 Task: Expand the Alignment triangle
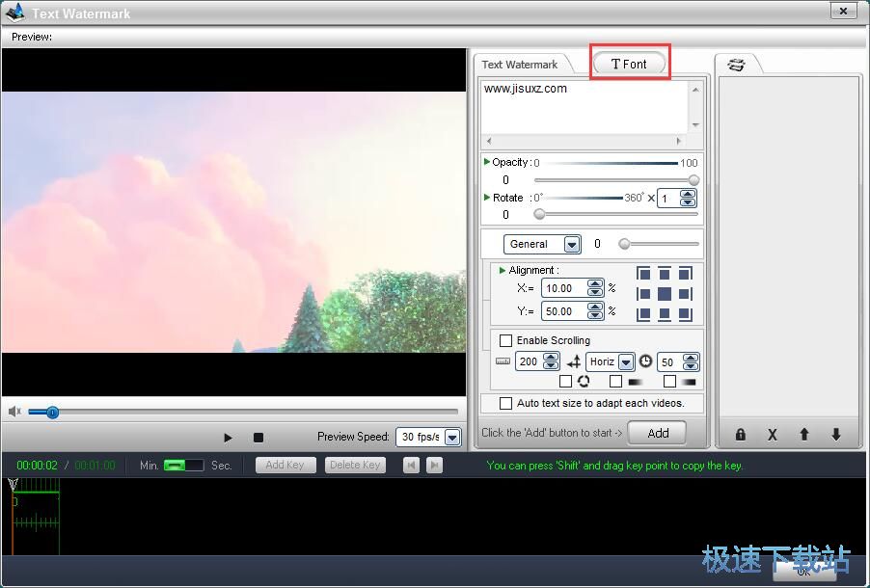point(503,270)
